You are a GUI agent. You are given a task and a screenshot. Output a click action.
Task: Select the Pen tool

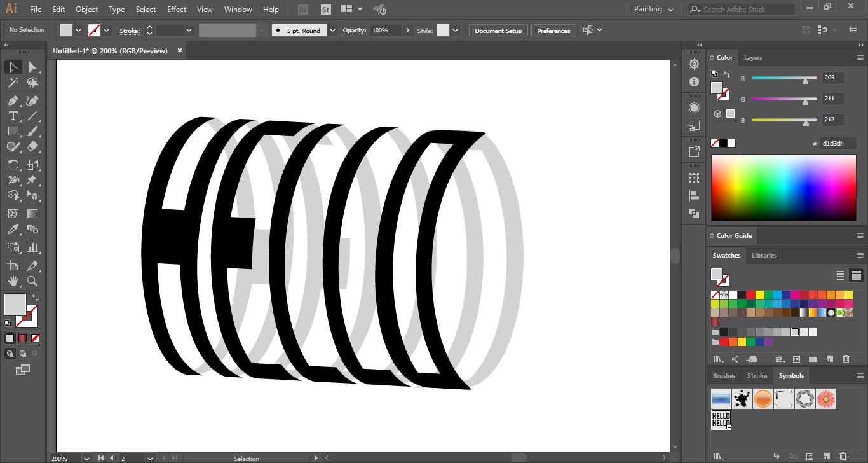[x=13, y=100]
